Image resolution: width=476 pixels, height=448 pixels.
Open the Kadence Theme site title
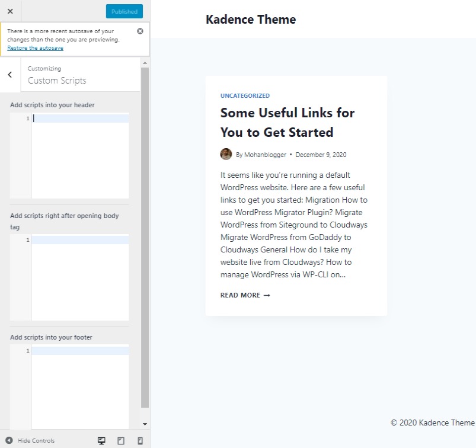point(251,20)
